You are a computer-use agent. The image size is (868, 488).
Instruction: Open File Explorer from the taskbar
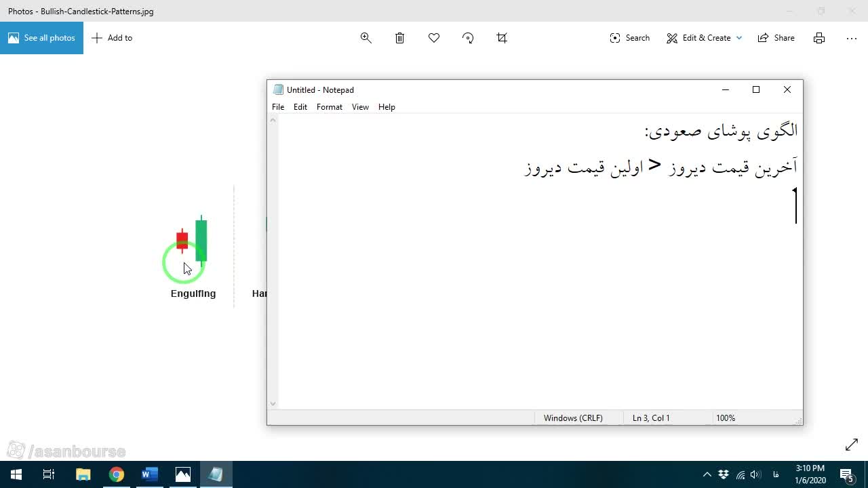pos(83,474)
